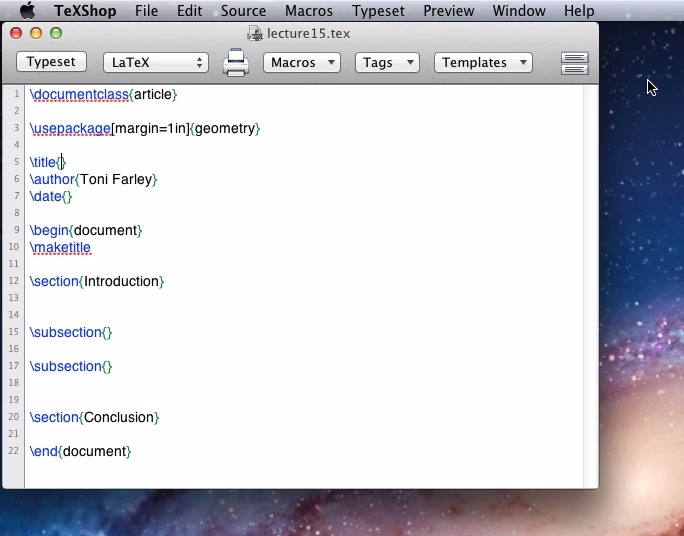684x536 pixels.
Task: Click the printer icon in the toolbar
Action: click(235, 63)
